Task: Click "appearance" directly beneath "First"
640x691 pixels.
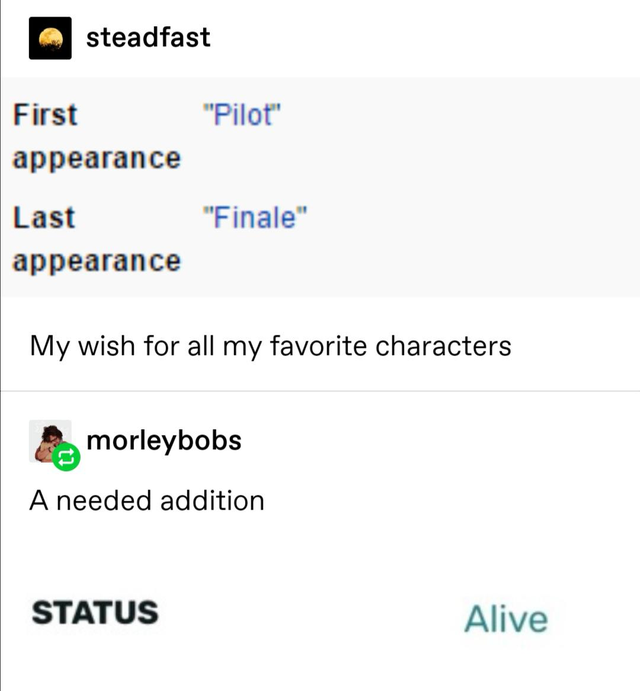Action: pos(97,158)
